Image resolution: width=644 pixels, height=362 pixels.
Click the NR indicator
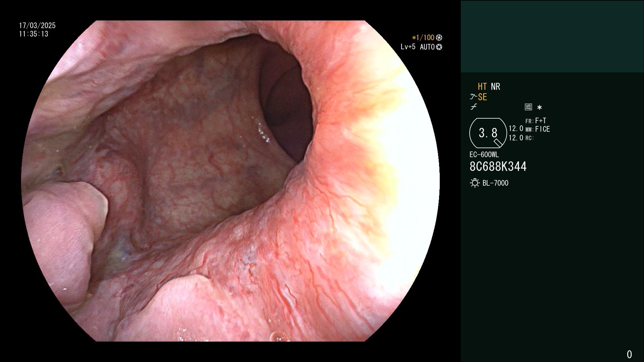pyautogui.click(x=495, y=87)
